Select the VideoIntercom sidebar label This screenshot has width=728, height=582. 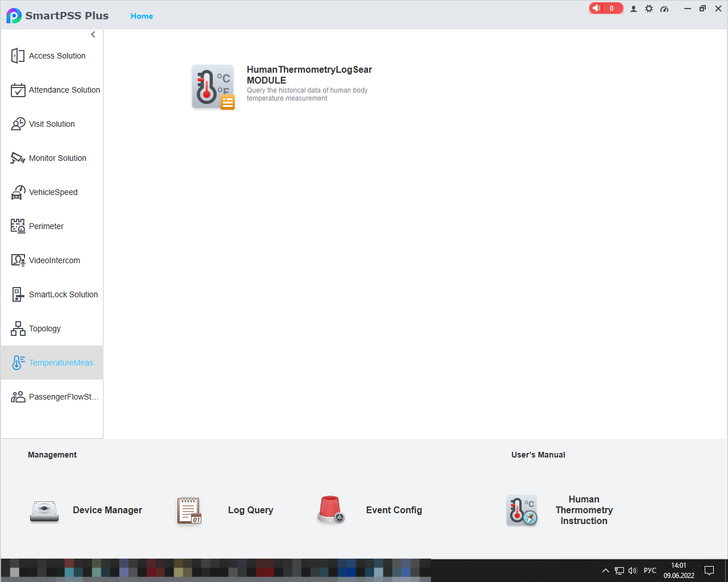55,260
